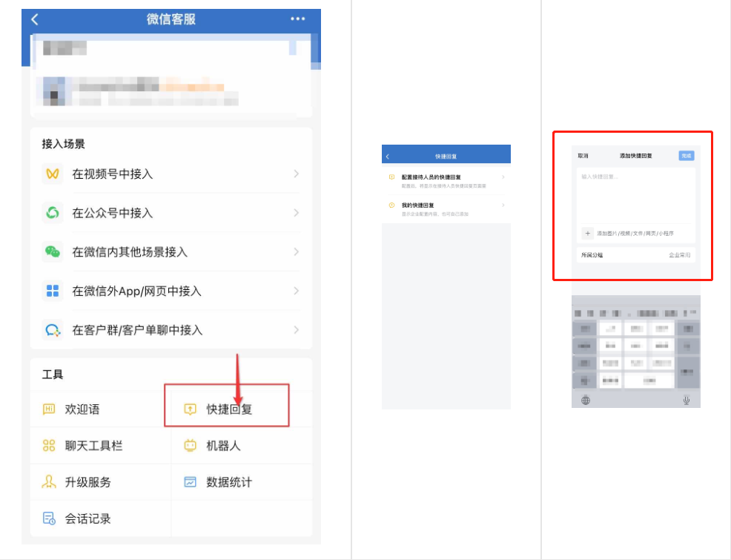Open 我的快捷回复 entry
The height and width of the screenshot is (560, 731).
coord(446,208)
